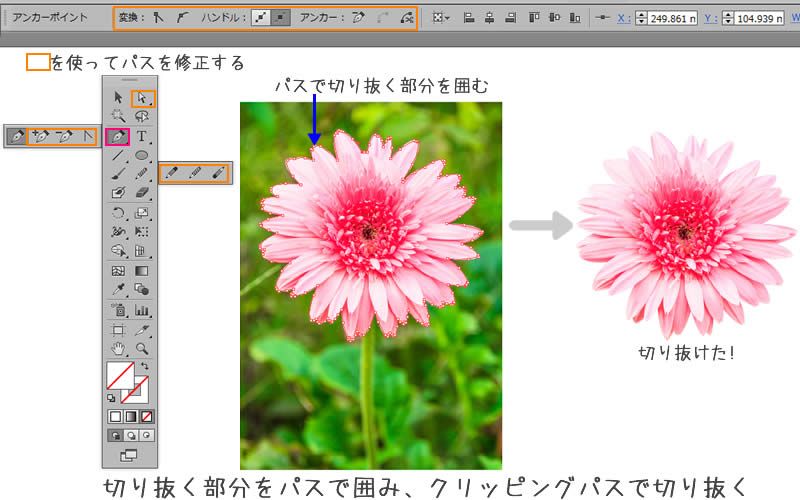Select the Hand tool
Image resolution: width=800 pixels, height=500 pixels.
[x=118, y=349]
